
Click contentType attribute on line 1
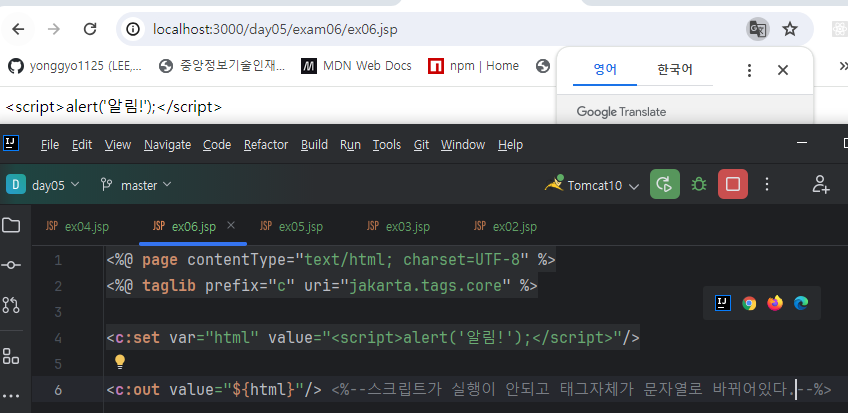point(237,261)
